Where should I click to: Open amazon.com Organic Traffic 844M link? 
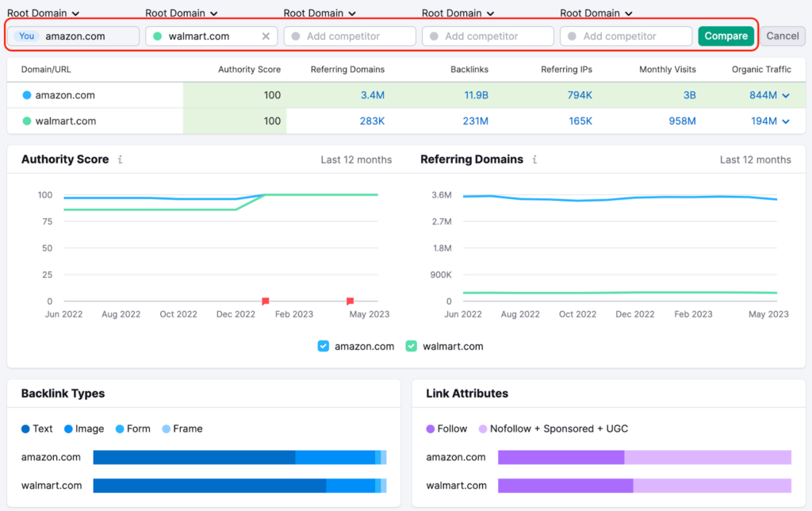tap(763, 95)
